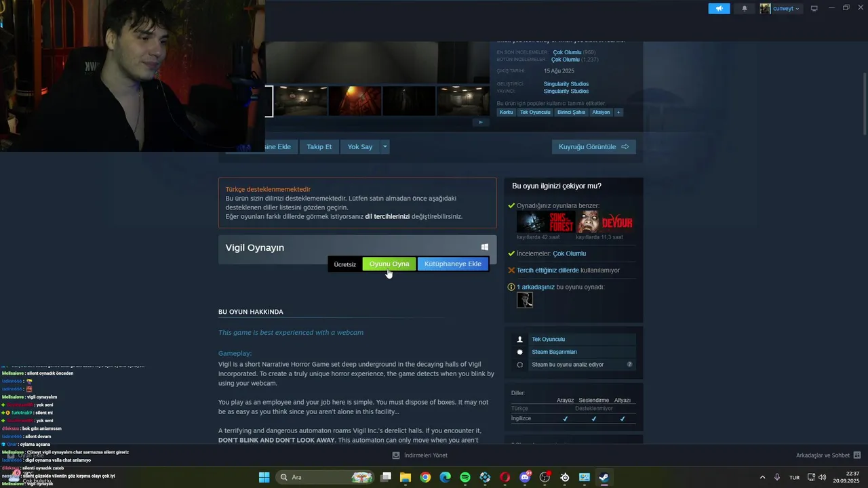Open Arkadaşlar ve Sohbet panel

pyautogui.click(x=829, y=455)
